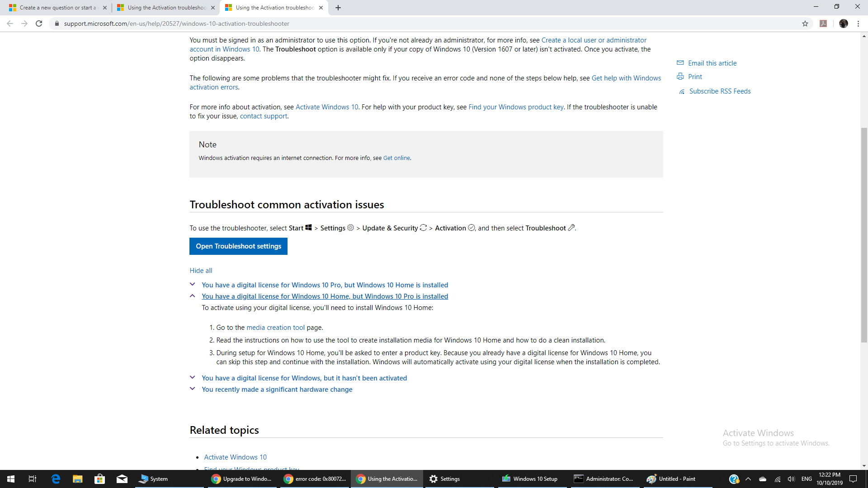The height and width of the screenshot is (488, 868).
Task: Switch to Administrator Command Prompt on taskbar
Action: 605,479
